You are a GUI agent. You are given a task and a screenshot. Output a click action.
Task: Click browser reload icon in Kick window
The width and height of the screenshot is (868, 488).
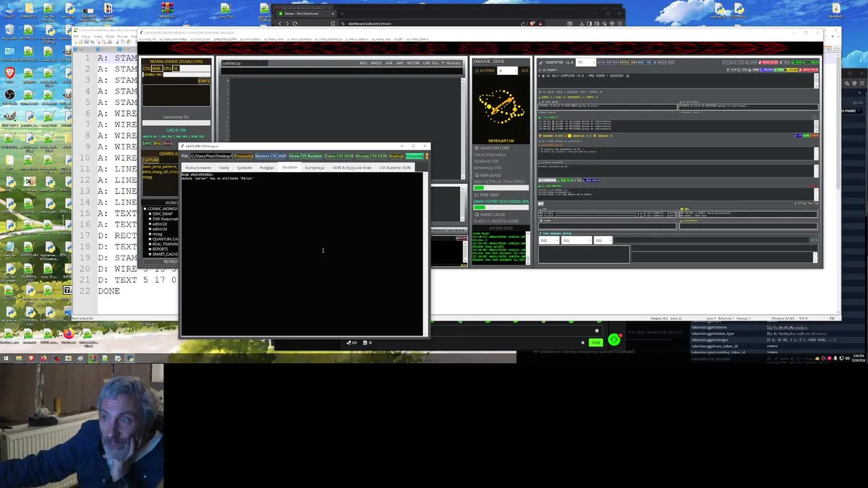tap(294, 24)
